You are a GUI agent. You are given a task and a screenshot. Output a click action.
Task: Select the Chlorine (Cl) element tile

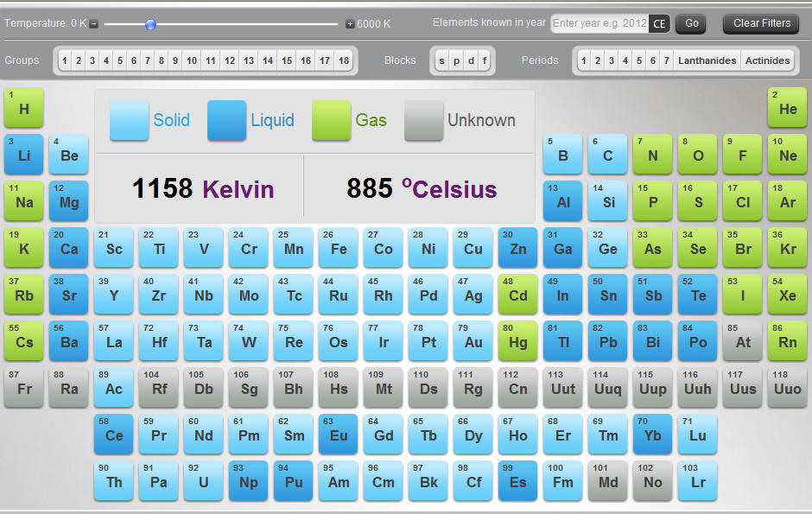click(x=743, y=200)
